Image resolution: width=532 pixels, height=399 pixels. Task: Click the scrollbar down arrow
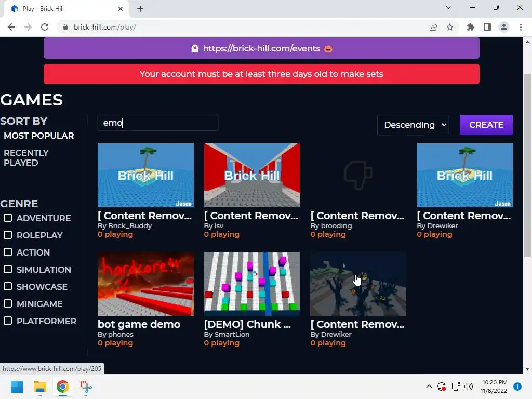pos(527,369)
